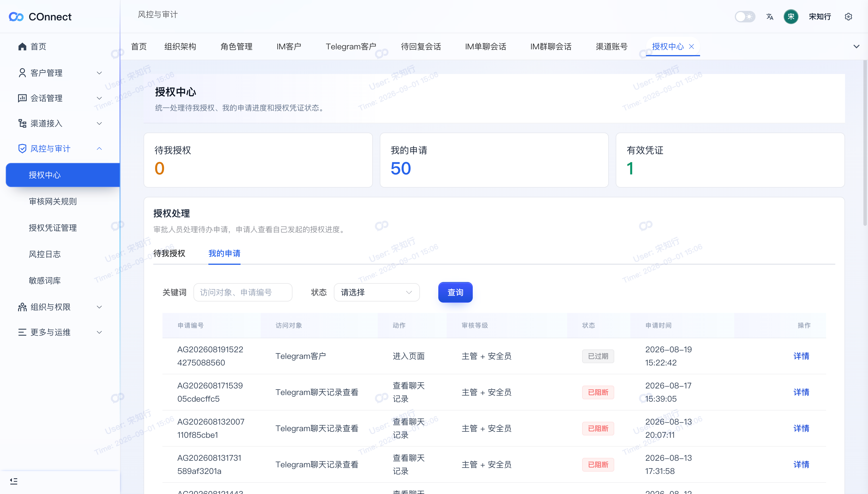This screenshot has width=868, height=494.
Task: Switch to the 渠道账号 tab
Action: pos(611,46)
